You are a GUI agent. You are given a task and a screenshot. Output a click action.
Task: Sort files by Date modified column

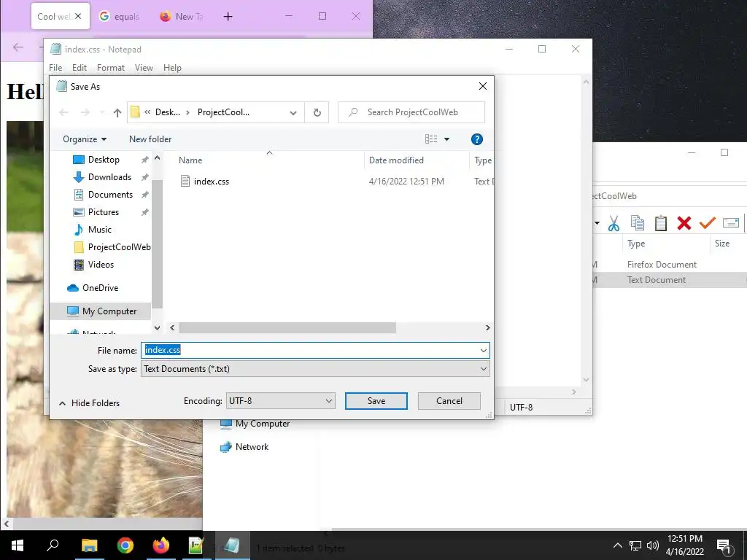[396, 160]
